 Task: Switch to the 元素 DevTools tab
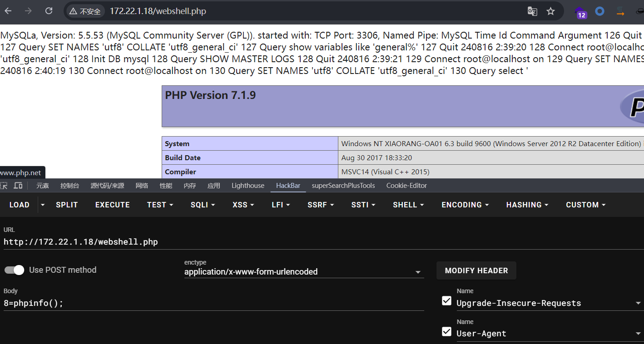(x=43, y=186)
